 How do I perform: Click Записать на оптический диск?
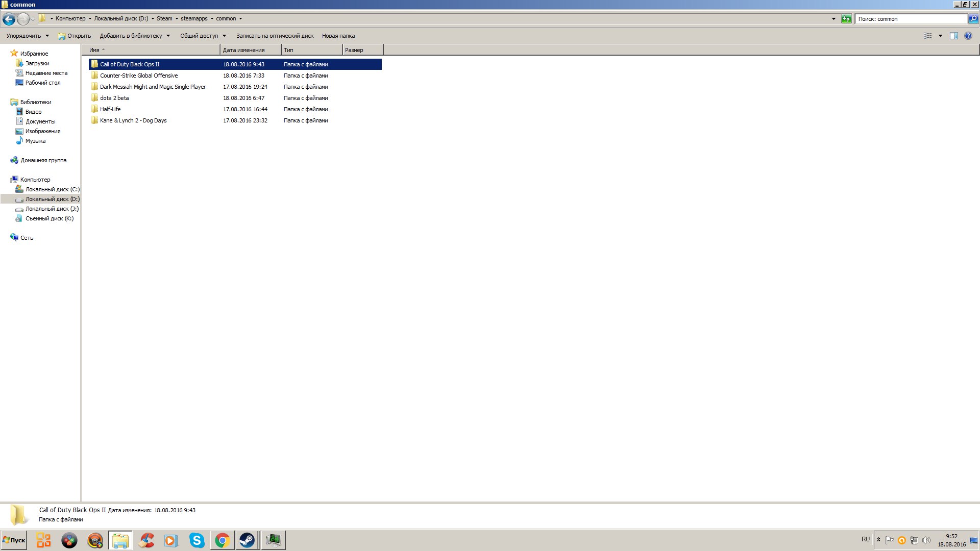pyautogui.click(x=275, y=36)
